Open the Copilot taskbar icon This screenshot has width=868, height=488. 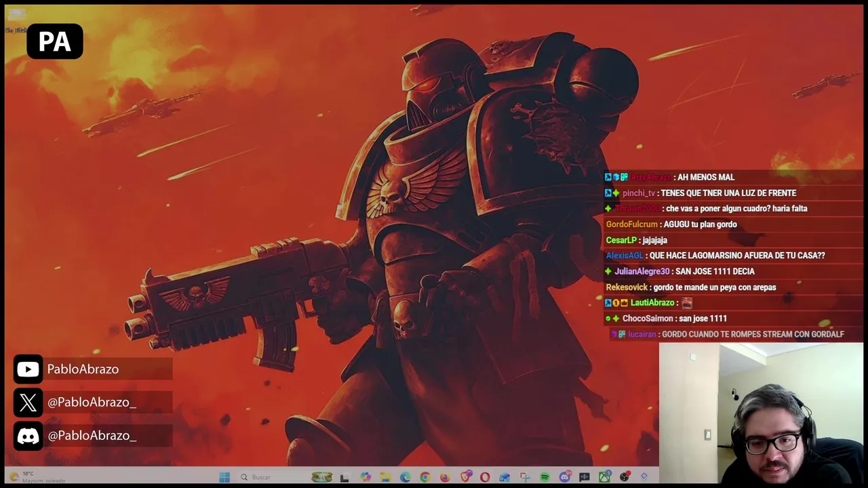tap(366, 477)
